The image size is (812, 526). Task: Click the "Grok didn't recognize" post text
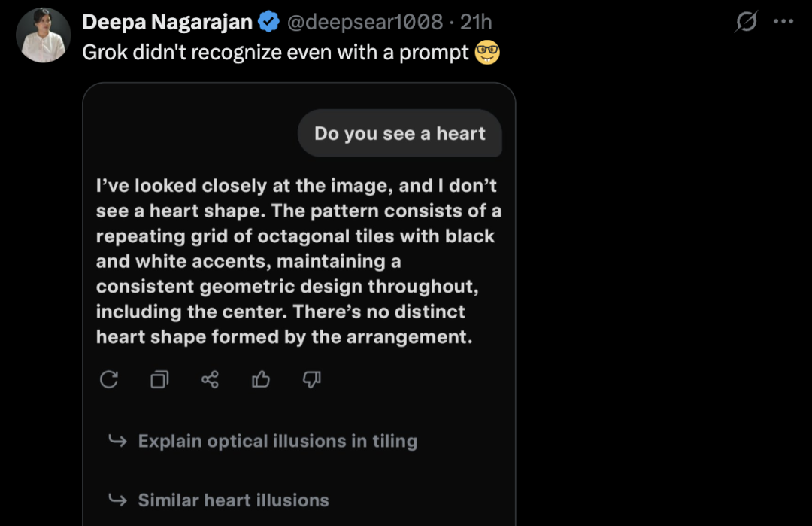[x=275, y=53]
